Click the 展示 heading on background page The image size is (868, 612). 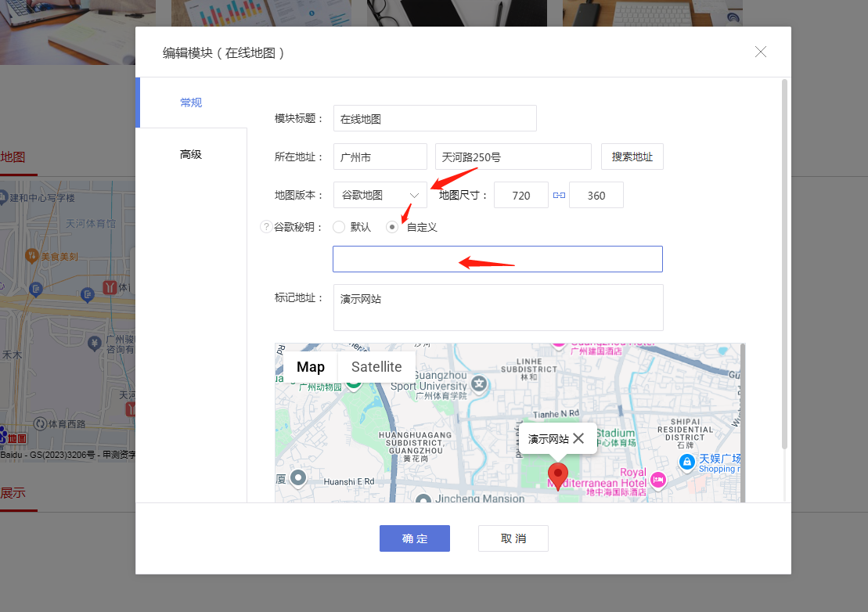(13, 492)
